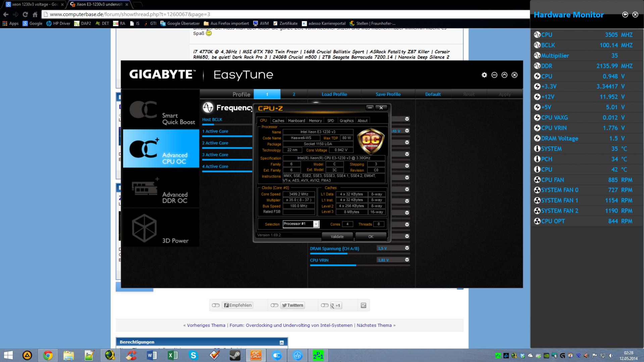Switch to CPU-Z SPD tab

click(331, 121)
